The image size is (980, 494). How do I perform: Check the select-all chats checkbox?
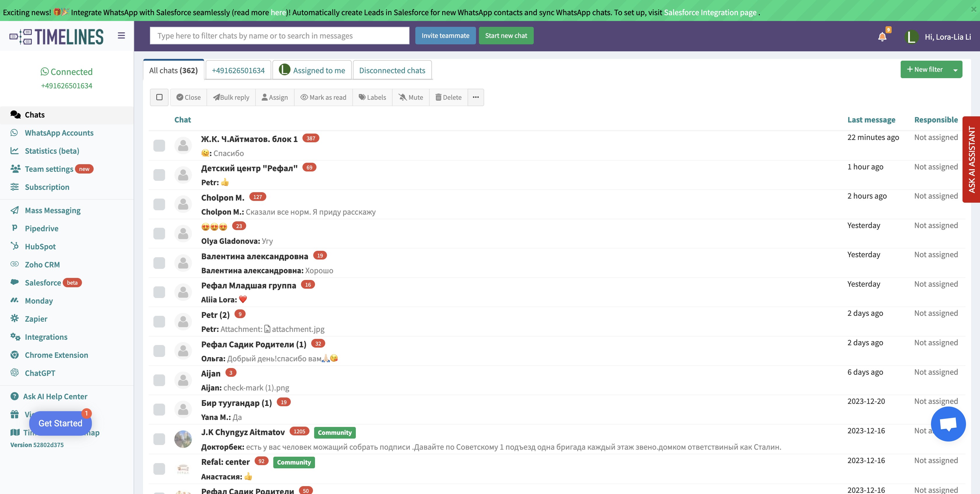[x=160, y=97]
